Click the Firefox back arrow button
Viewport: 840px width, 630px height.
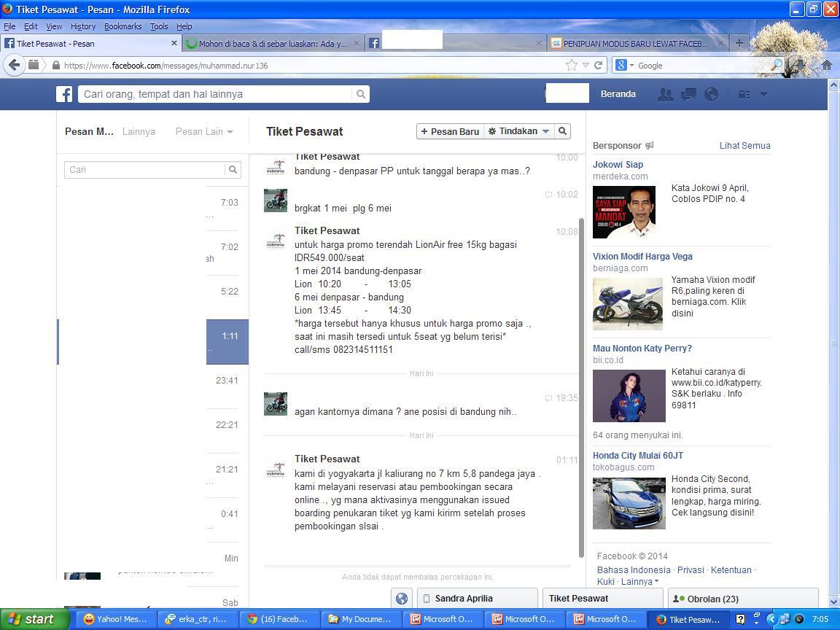[15, 66]
